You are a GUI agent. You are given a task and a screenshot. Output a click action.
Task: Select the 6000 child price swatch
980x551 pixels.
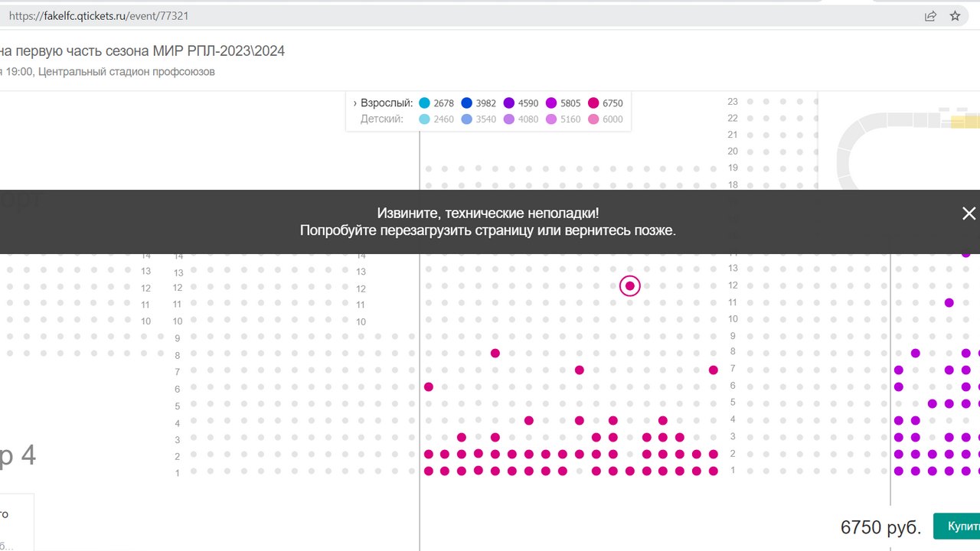pos(593,119)
